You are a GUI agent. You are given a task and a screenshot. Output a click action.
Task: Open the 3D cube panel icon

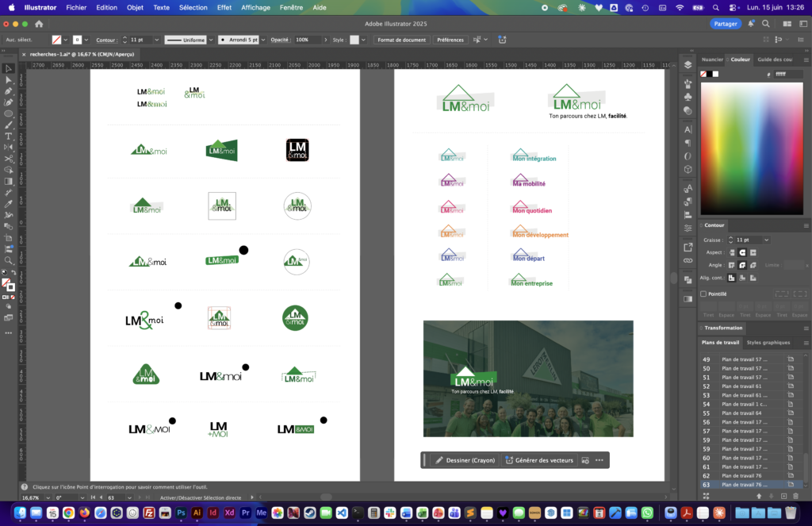coord(688,169)
